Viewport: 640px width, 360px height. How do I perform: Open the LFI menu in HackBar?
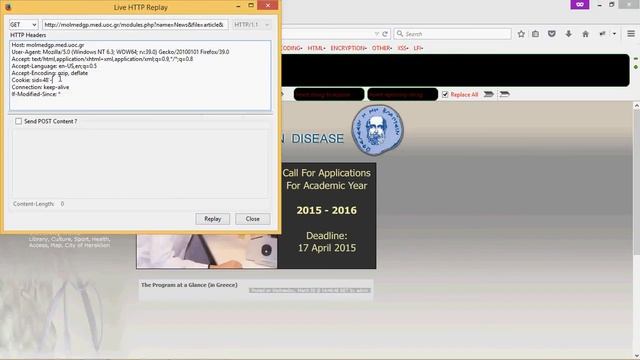coord(418,48)
